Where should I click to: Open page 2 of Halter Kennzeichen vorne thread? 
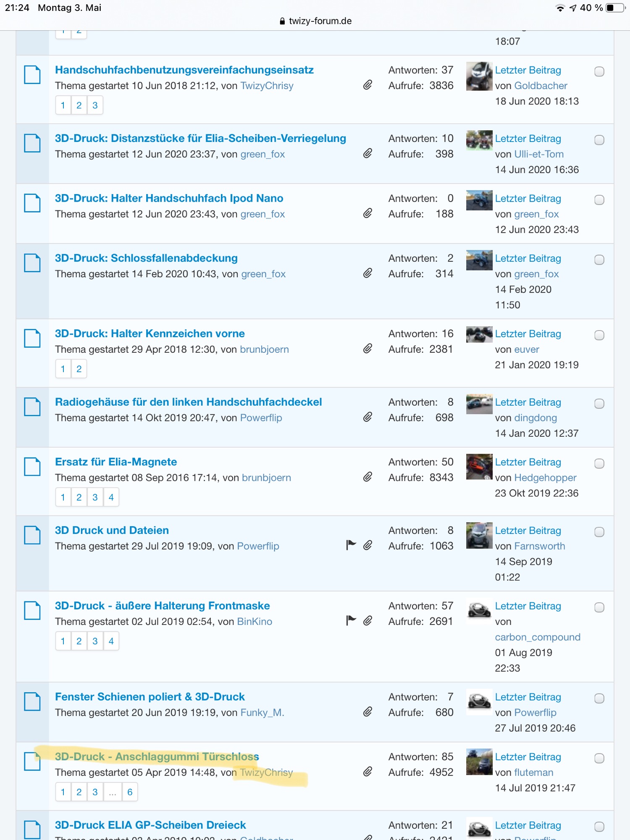click(x=79, y=369)
